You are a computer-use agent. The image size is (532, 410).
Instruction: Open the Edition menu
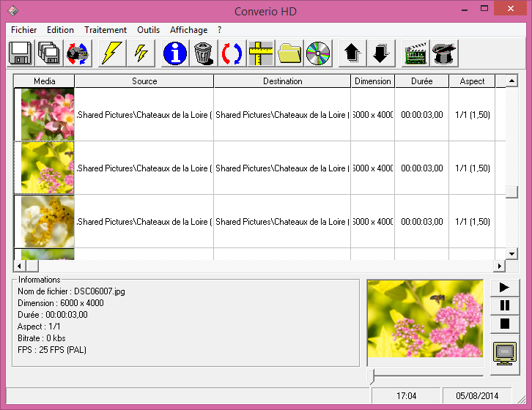(x=60, y=30)
